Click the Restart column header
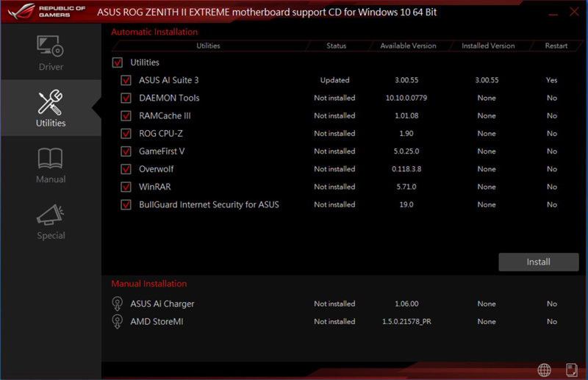This screenshot has width=588, height=380. point(556,46)
